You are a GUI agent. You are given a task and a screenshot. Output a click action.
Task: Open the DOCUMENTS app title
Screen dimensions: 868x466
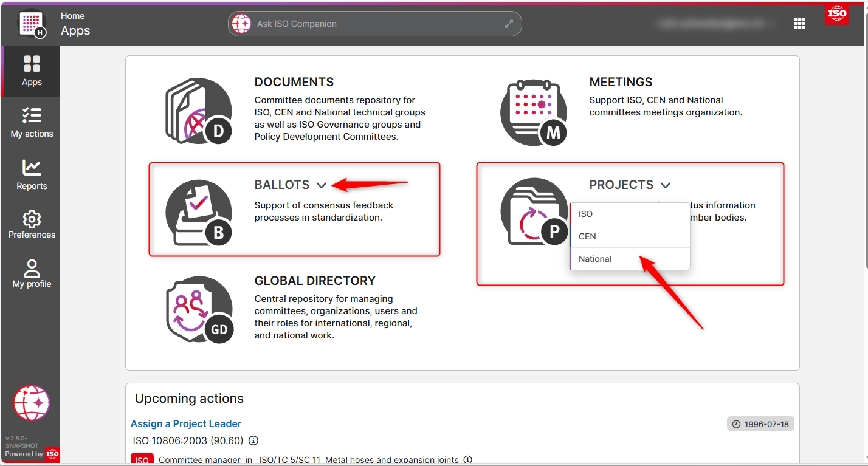point(294,82)
